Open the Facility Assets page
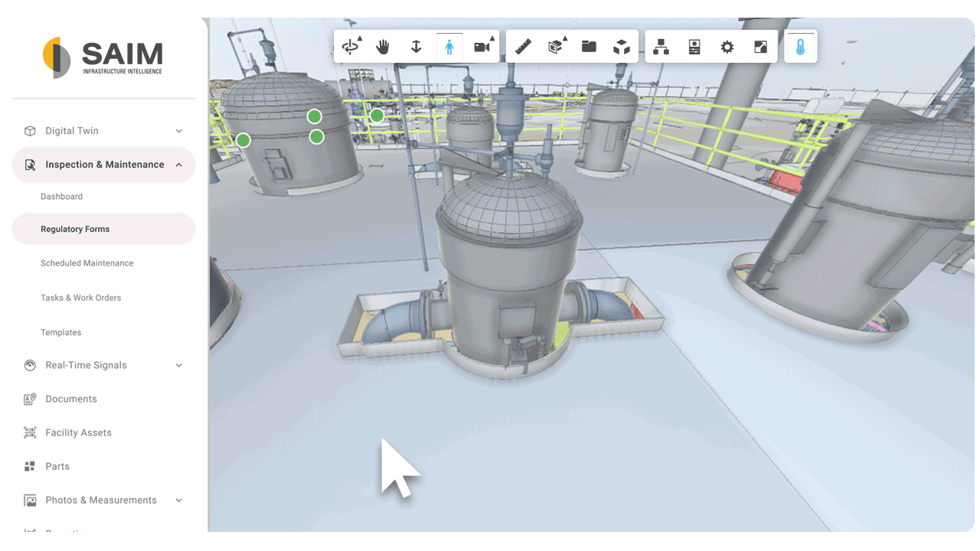This screenshot has height=551, width=980. coord(78,432)
